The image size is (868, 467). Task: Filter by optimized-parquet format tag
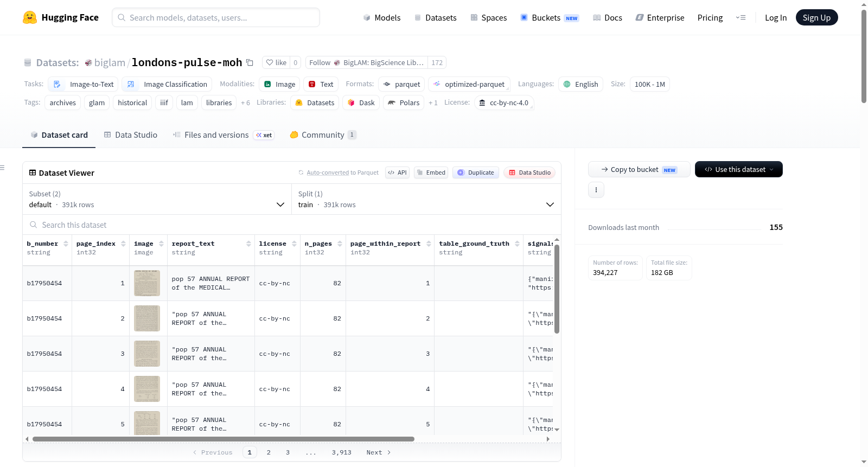point(469,84)
